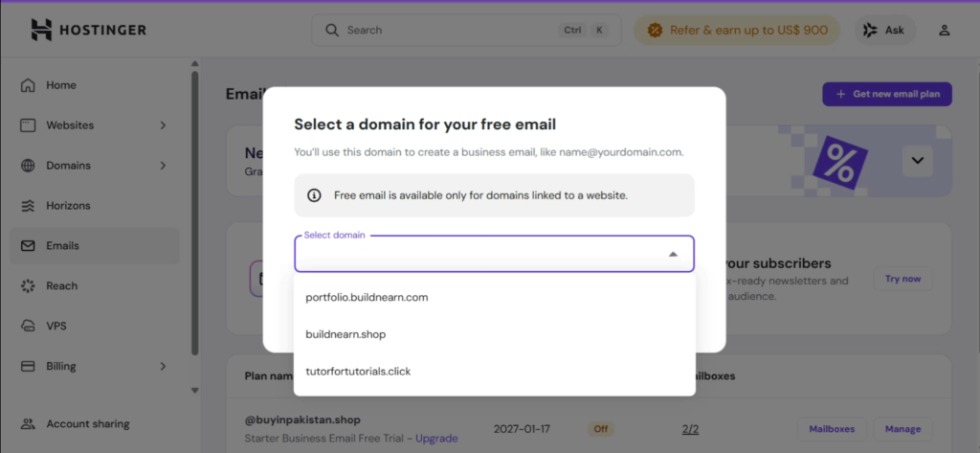Collapse the Select domain dropdown arrow

(x=673, y=255)
